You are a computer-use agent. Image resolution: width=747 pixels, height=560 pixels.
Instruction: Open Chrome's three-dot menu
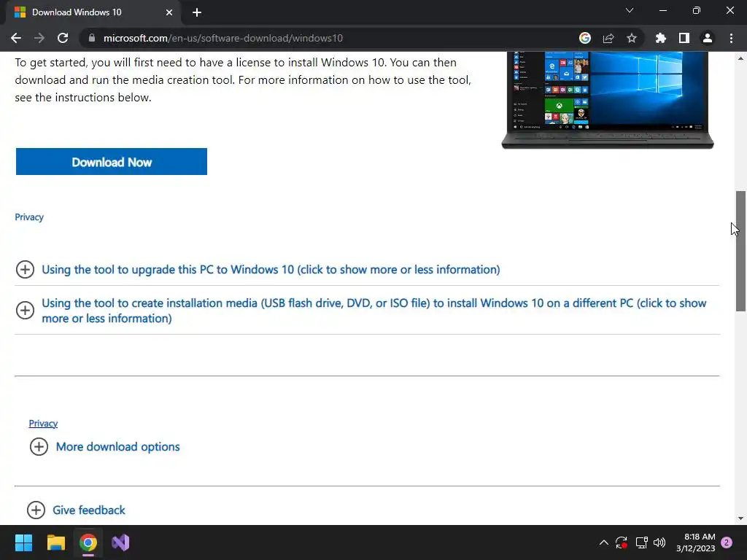click(x=731, y=38)
